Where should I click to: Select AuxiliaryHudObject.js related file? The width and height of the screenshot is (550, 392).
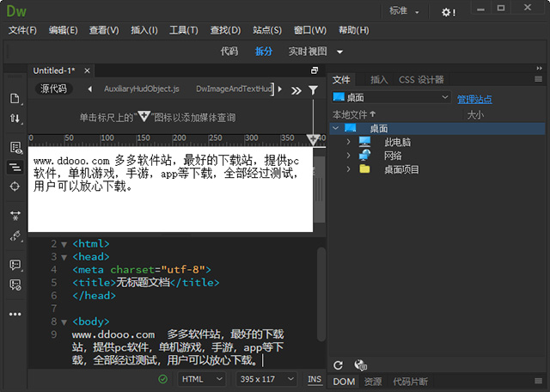tap(142, 89)
